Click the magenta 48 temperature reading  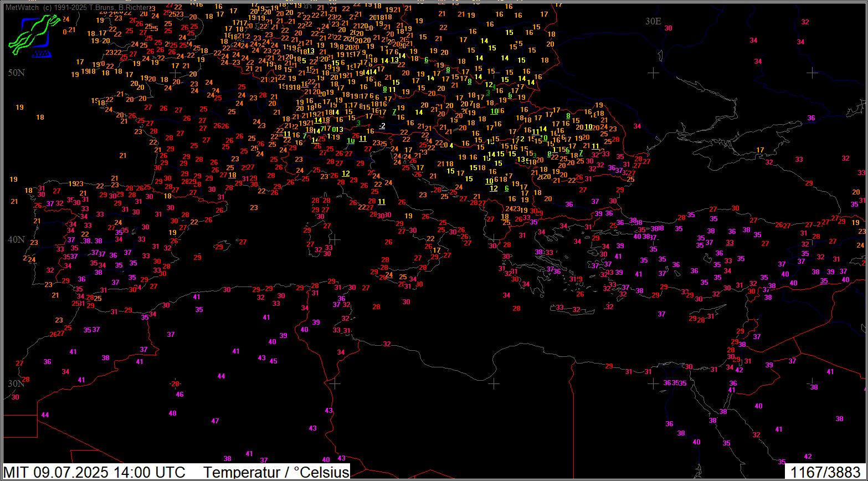coord(173,413)
